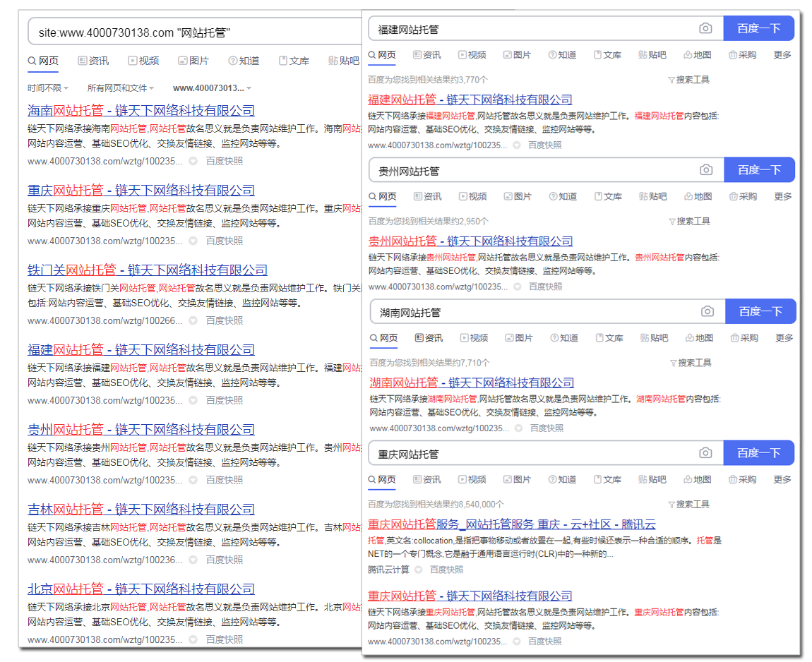
Task: Open 搜索工具 in the 贵州网站托管 search
Action: [x=689, y=222]
